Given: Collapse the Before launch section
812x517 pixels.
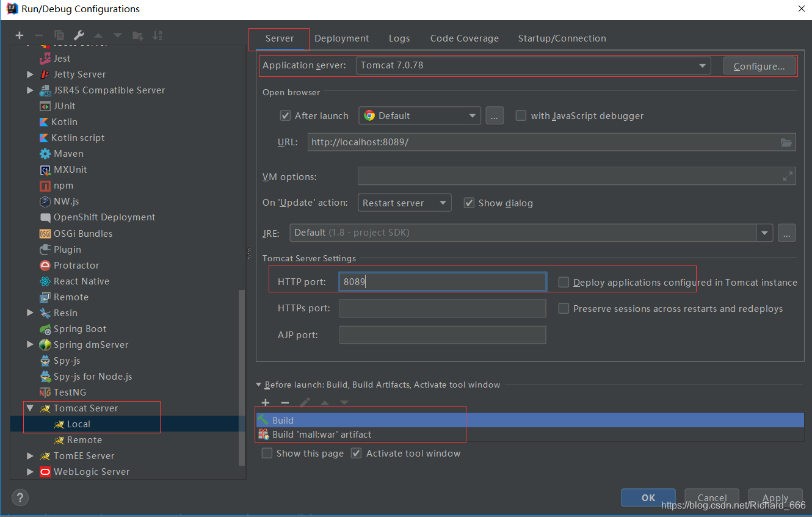Looking at the screenshot, I should coord(259,385).
